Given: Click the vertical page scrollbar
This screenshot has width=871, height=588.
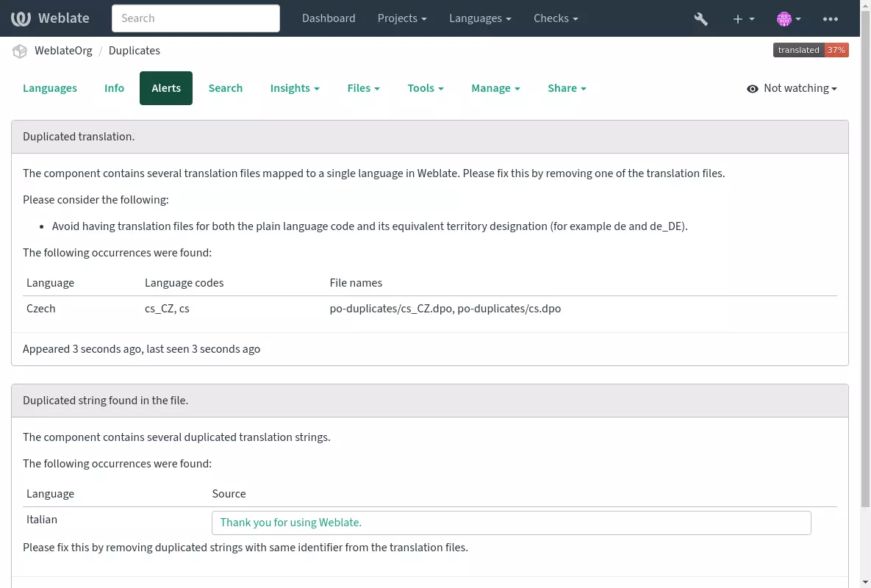Looking at the screenshot, I should tap(865, 259).
